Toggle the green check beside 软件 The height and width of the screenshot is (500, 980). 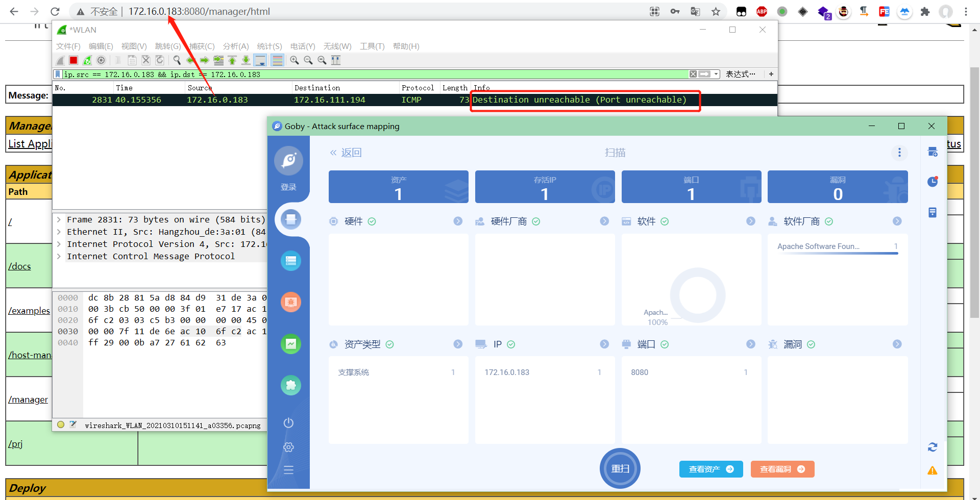coord(665,221)
